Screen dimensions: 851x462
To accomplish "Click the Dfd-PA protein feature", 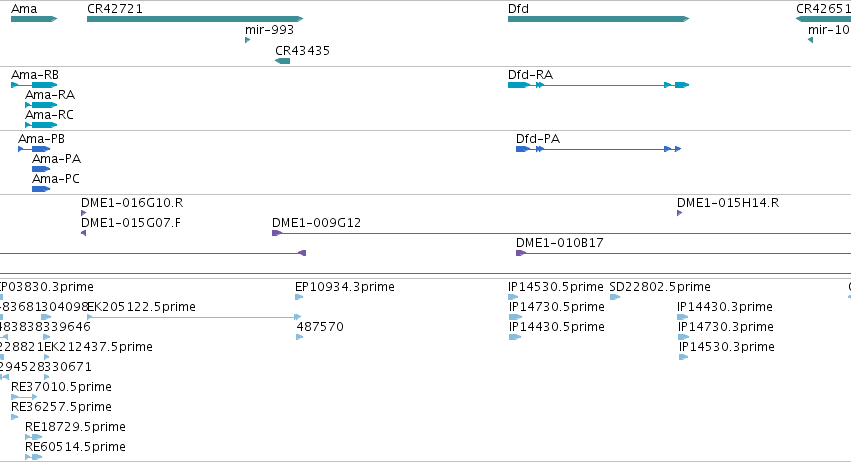I will pos(598,149).
